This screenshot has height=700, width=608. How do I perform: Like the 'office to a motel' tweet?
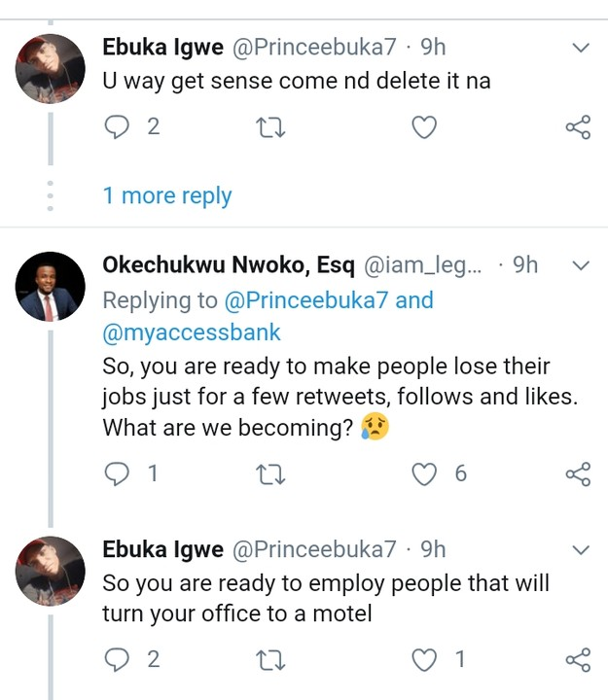pos(423,660)
